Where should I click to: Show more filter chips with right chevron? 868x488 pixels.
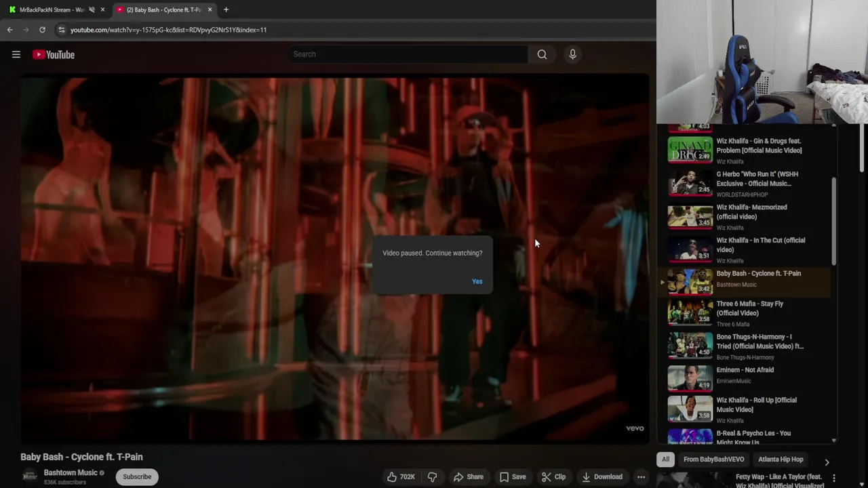(x=827, y=462)
